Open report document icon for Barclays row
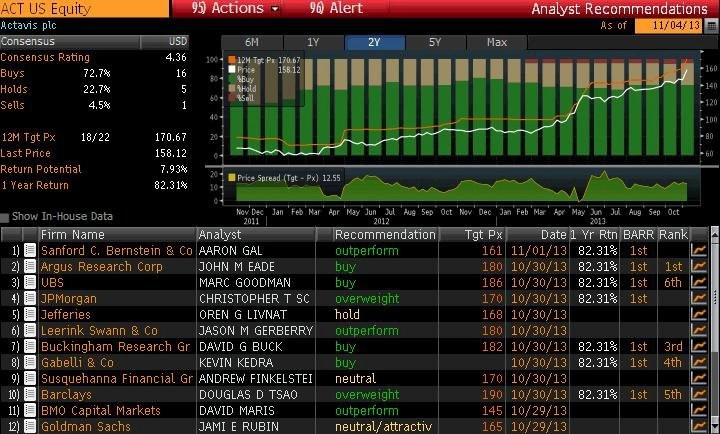 30,395
